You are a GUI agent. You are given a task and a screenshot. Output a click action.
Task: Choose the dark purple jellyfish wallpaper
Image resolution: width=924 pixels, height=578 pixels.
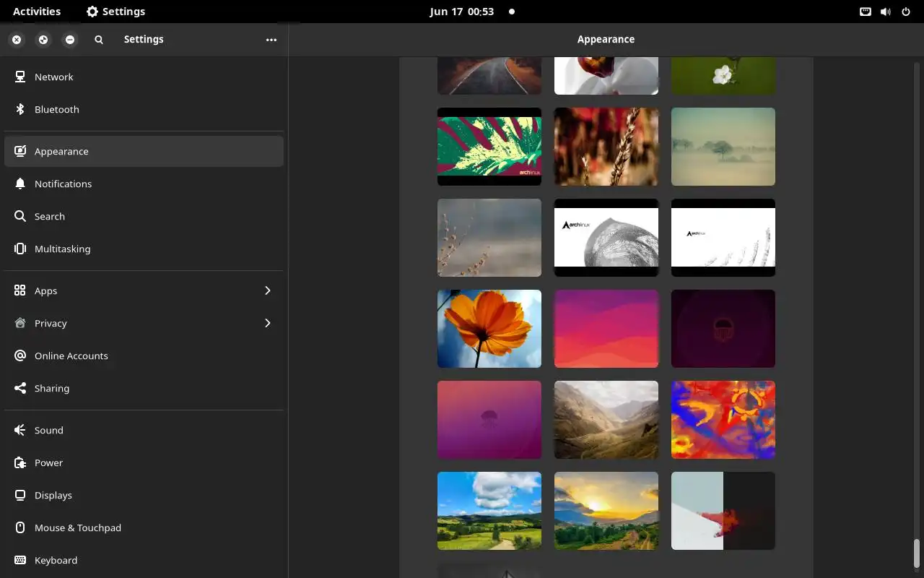(x=723, y=329)
